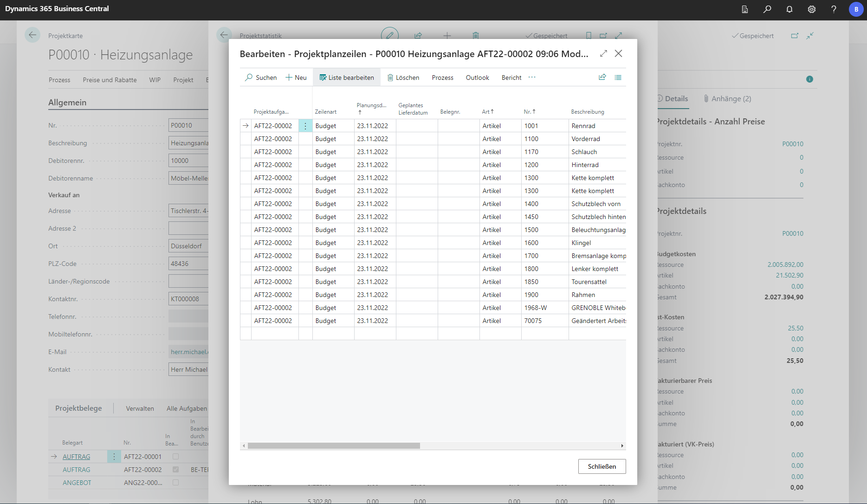The width and height of the screenshot is (867, 504).
Task: Open the share icon in dialog toolbar
Action: [602, 78]
